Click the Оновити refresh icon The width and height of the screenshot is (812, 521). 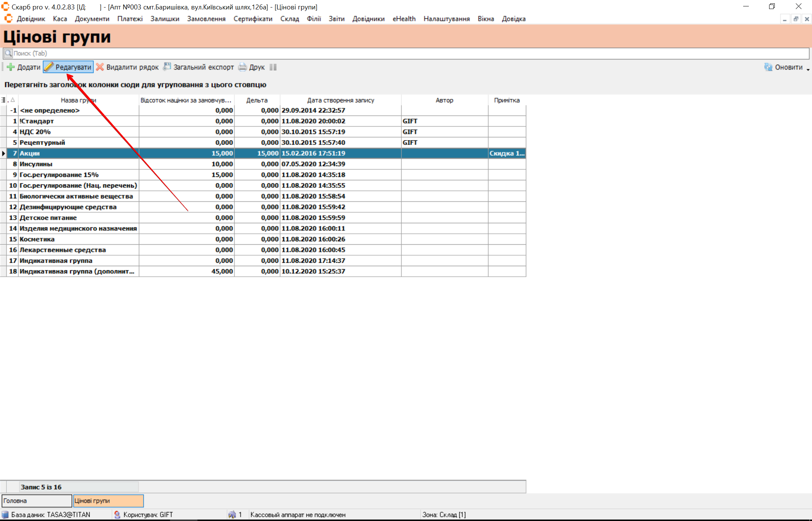click(768, 67)
